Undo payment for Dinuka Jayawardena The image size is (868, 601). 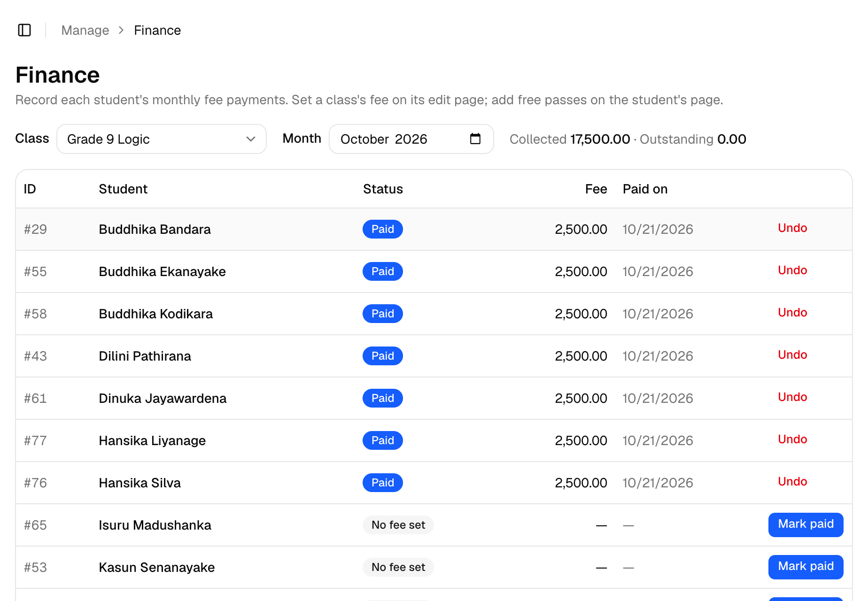point(792,397)
